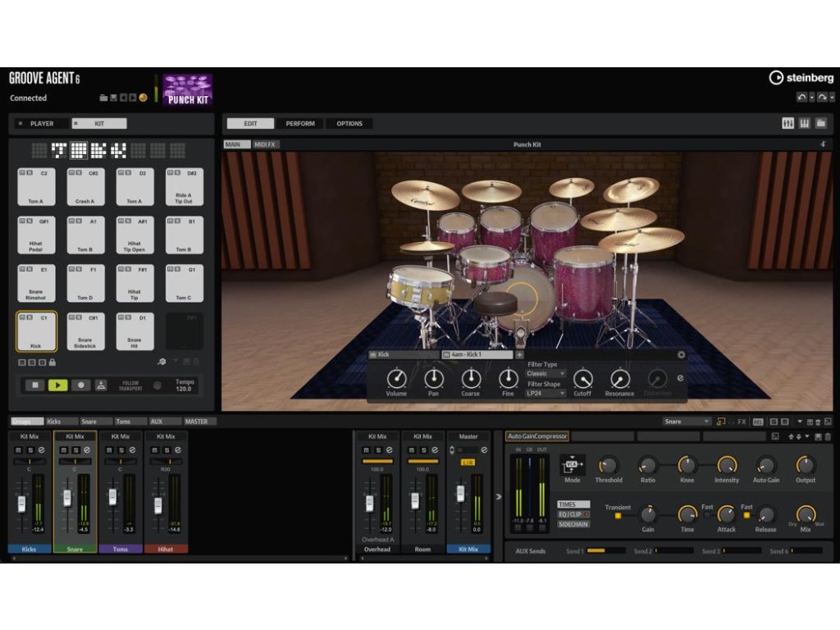Click the Snare Sidestick pad

85,331
